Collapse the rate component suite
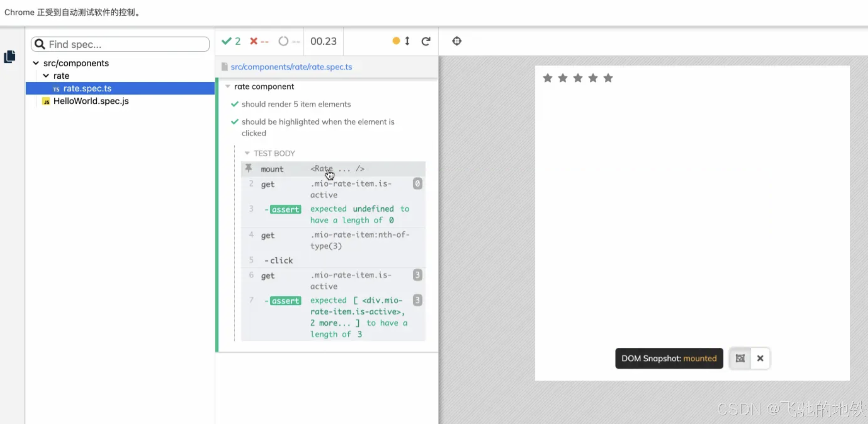The height and width of the screenshot is (424, 868). [x=228, y=87]
